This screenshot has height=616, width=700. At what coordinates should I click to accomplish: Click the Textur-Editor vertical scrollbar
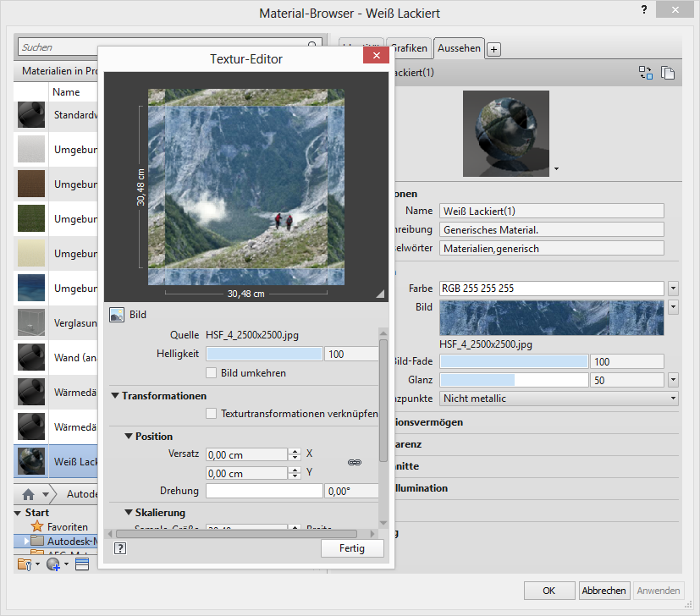[x=383, y=400]
